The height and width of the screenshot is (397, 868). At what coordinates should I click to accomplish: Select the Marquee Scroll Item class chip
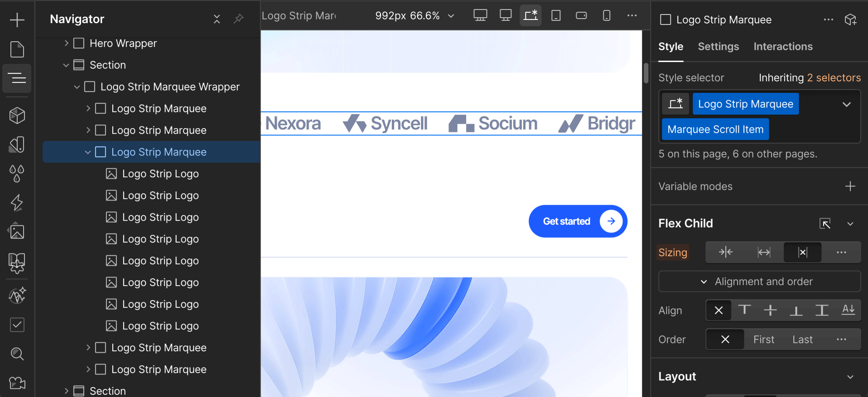(x=715, y=129)
